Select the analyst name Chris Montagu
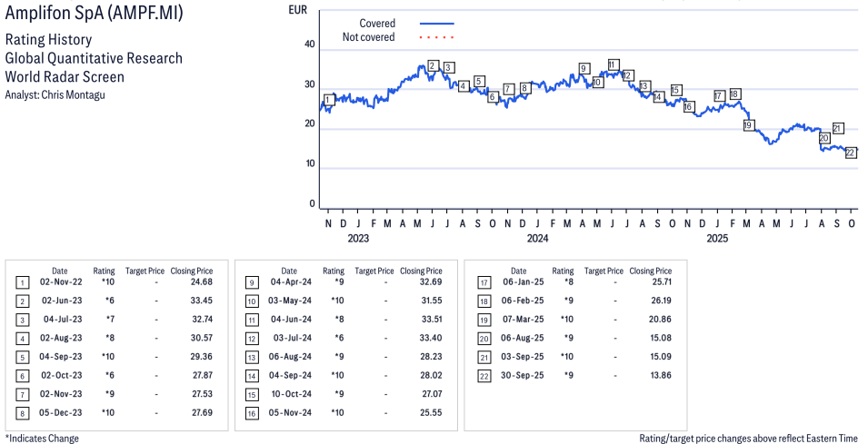Screen dimensions: 868x444 pos(55,94)
